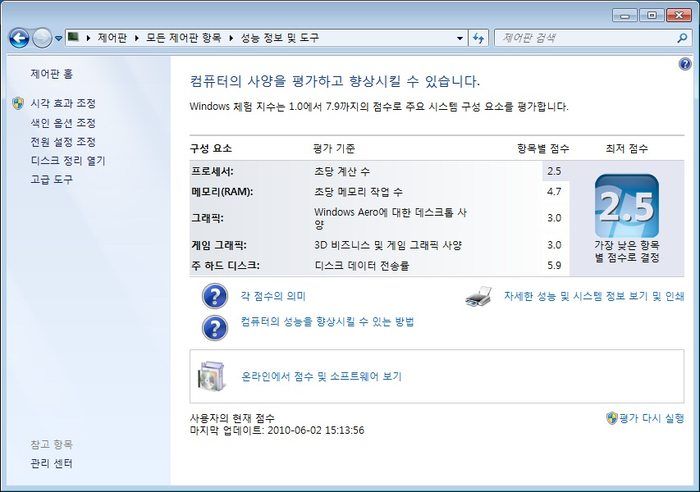The width and height of the screenshot is (700, 492).
Task: Click the 구성 요소 column header
Action: point(211,149)
